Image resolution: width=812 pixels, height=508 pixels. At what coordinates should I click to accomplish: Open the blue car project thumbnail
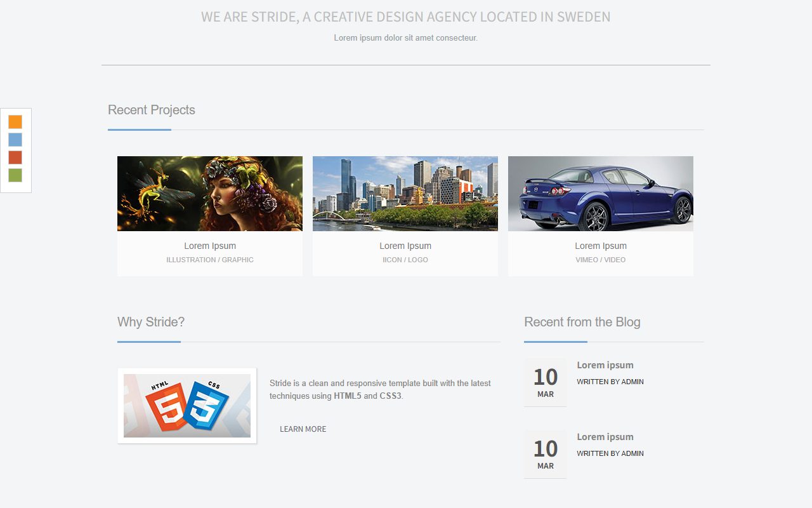pyautogui.click(x=601, y=194)
